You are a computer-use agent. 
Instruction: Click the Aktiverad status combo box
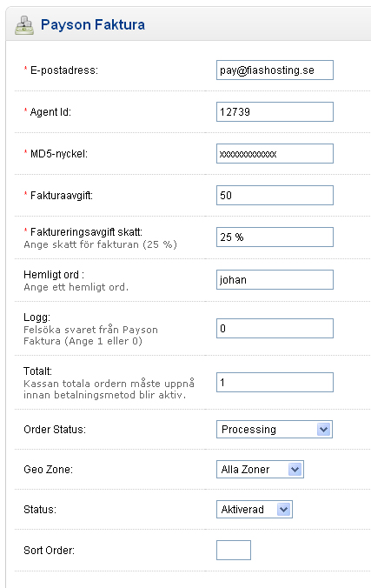pos(255,510)
